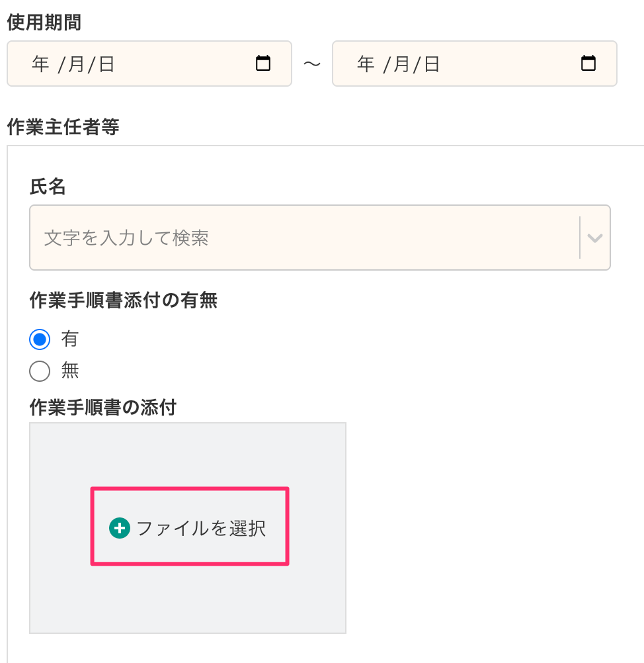644x663 pixels.
Task: Expand the 氏名 dropdown chevron
Action: (594, 238)
